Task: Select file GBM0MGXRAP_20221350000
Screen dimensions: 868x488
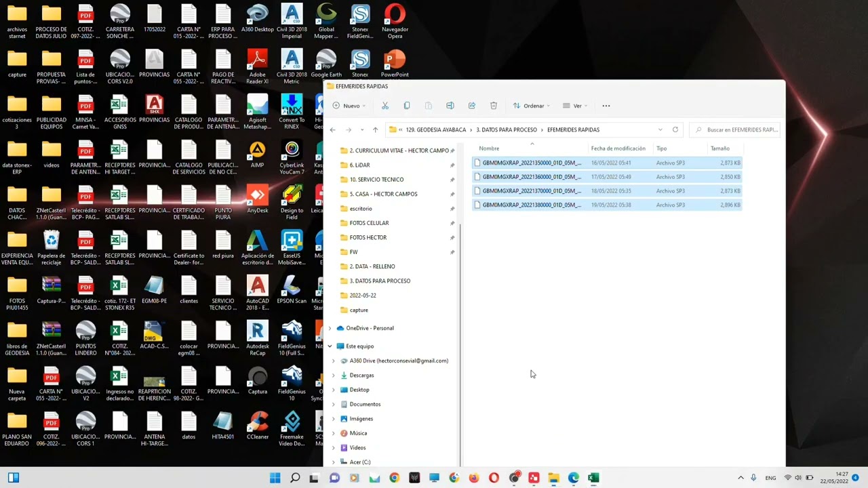Action: pyautogui.click(x=607, y=163)
